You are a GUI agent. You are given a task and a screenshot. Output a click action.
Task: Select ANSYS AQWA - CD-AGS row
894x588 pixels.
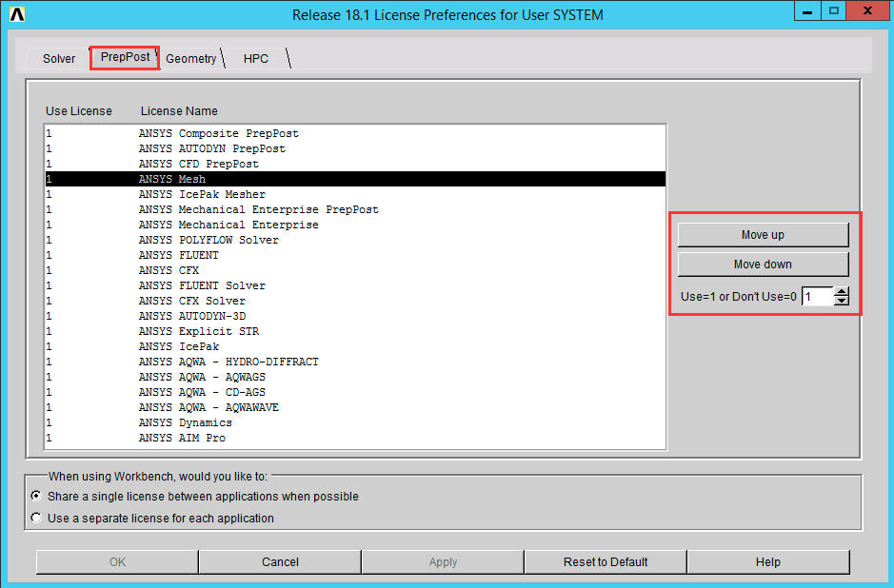355,393
